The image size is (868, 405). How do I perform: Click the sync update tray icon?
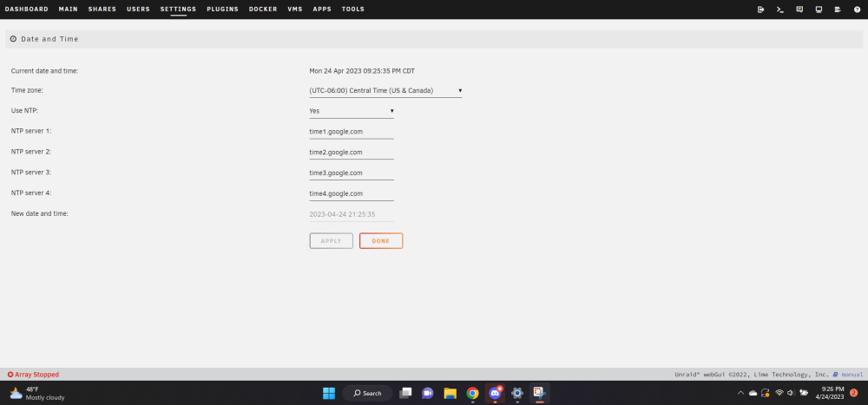766,394
